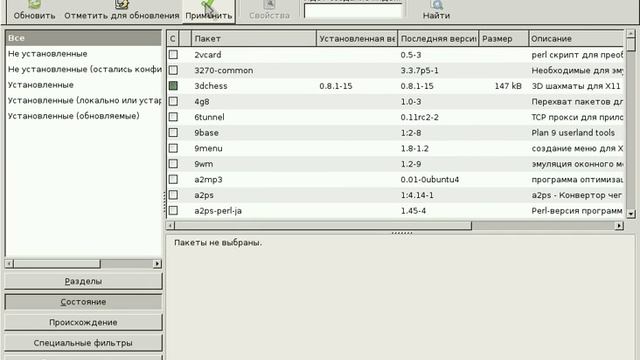The height and width of the screenshot is (360, 640).
Task: Select the a2ps-perl-ja package name
Action: (218, 211)
